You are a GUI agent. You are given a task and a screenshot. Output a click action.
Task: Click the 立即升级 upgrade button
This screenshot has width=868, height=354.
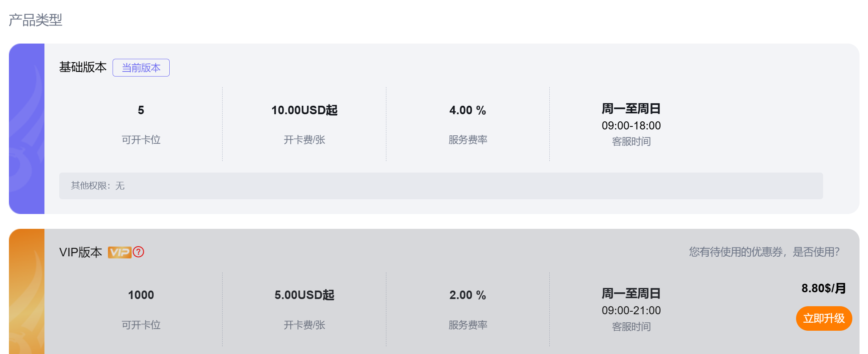coord(824,318)
